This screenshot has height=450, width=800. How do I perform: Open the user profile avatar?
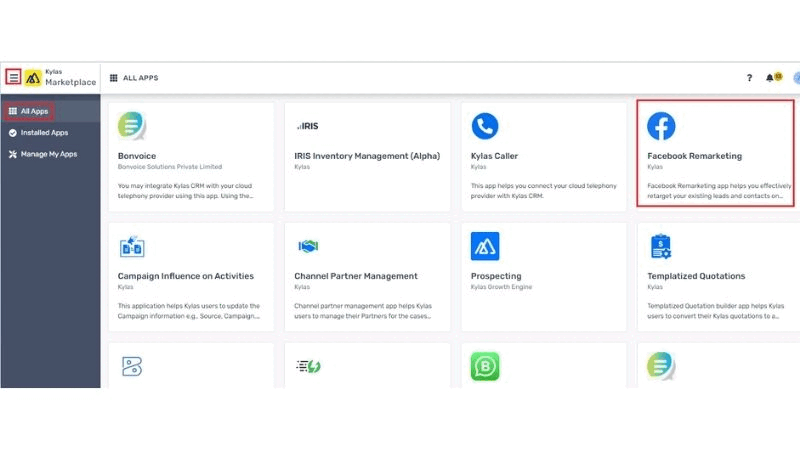tap(796, 77)
